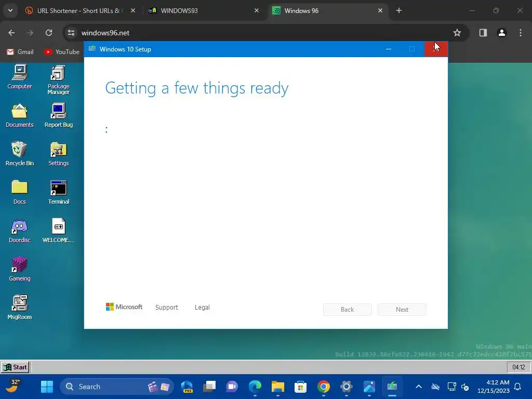Open the Photos app on taskbar
This screenshot has height=399, width=532.
point(369,387)
